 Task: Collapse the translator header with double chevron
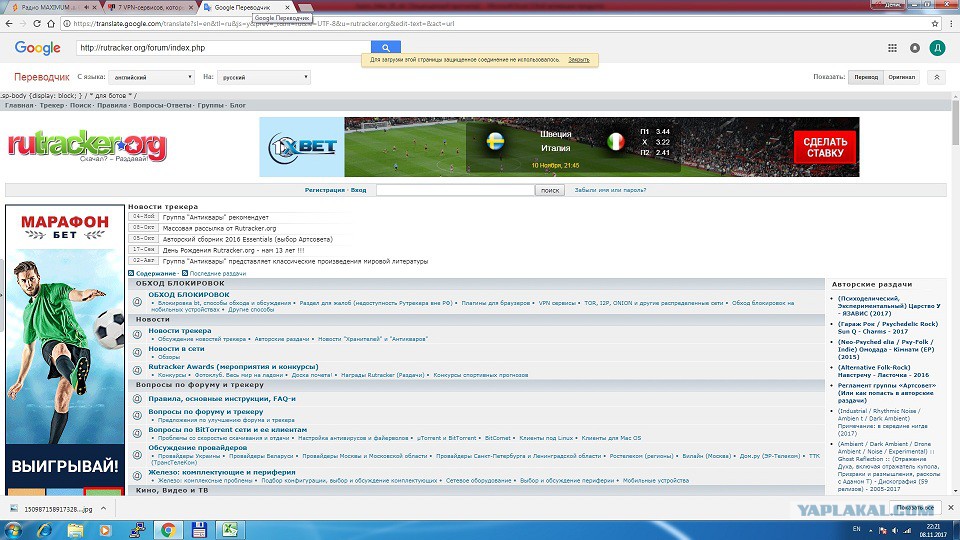click(x=936, y=77)
